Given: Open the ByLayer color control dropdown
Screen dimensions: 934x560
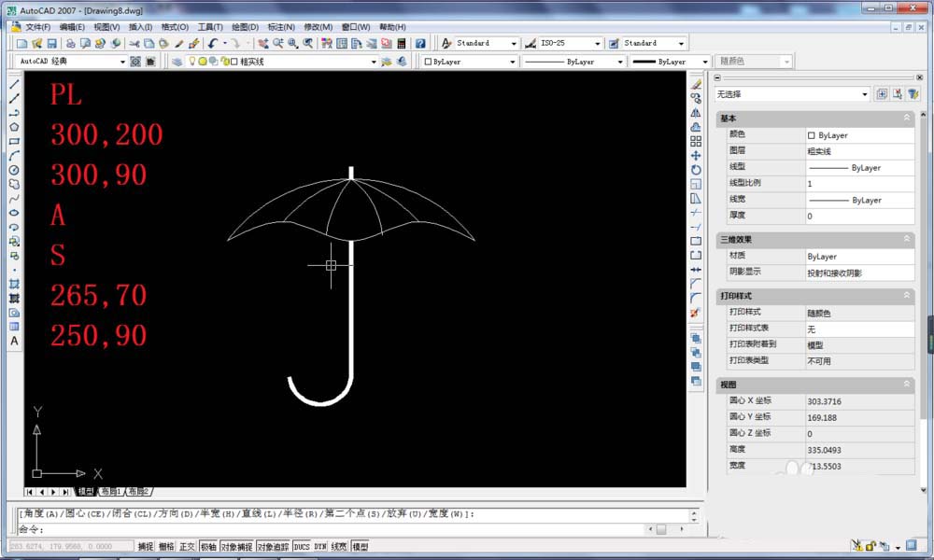Looking at the screenshot, I should click(512, 62).
